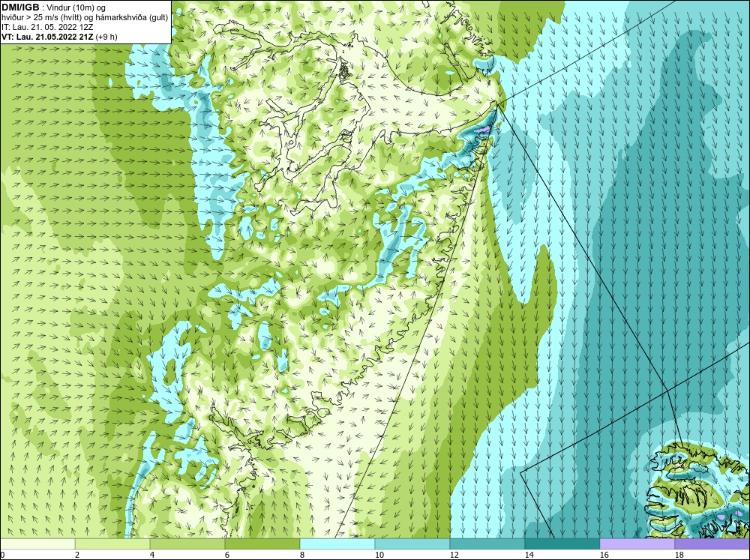Click legend scale label 10
This screenshot has height=560, width=750.
click(379, 555)
